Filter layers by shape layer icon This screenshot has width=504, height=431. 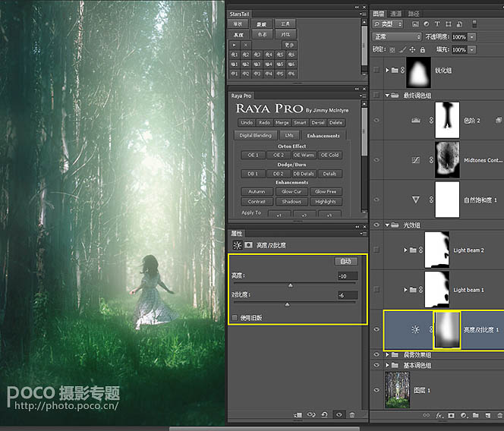[449, 24]
